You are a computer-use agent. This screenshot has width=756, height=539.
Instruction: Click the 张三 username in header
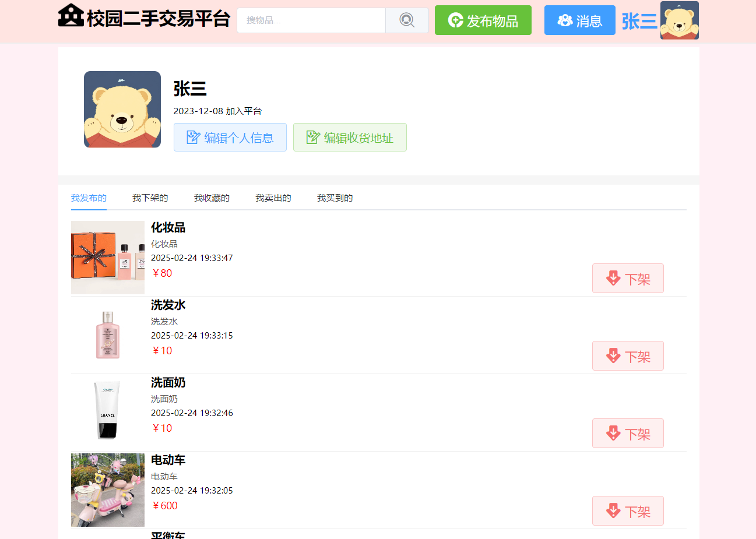pos(639,21)
